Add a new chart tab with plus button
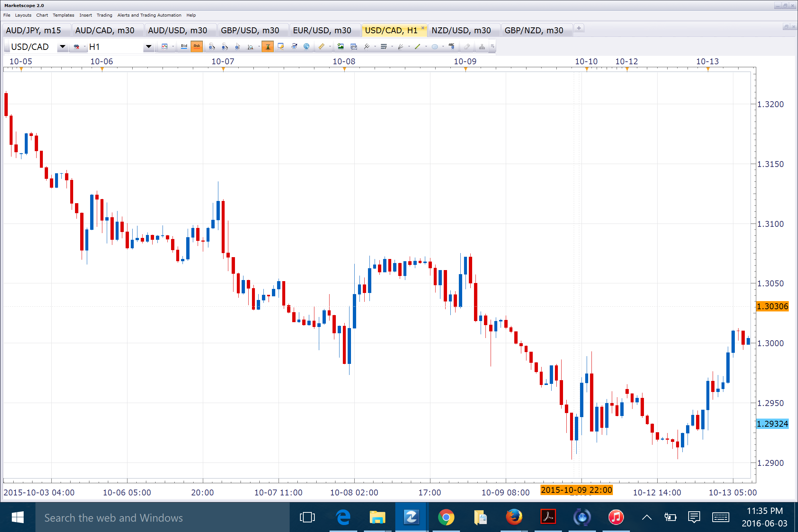The width and height of the screenshot is (798, 532). click(x=579, y=28)
